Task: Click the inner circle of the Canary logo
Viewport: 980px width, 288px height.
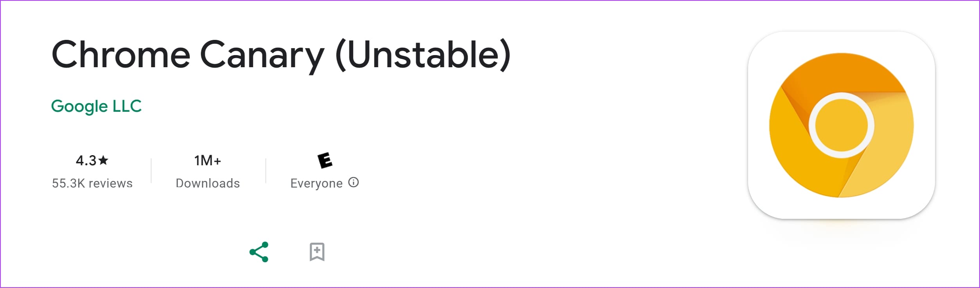Action: point(841,125)
